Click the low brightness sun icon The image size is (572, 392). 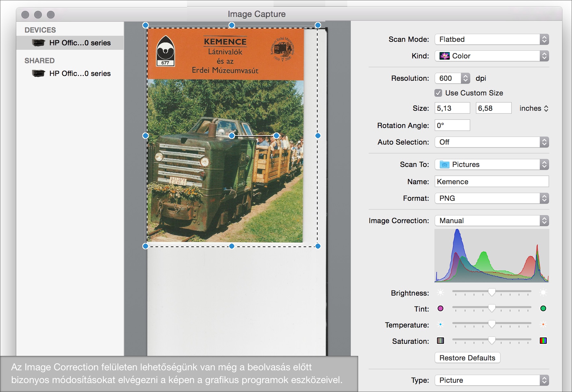click(440, 292)
